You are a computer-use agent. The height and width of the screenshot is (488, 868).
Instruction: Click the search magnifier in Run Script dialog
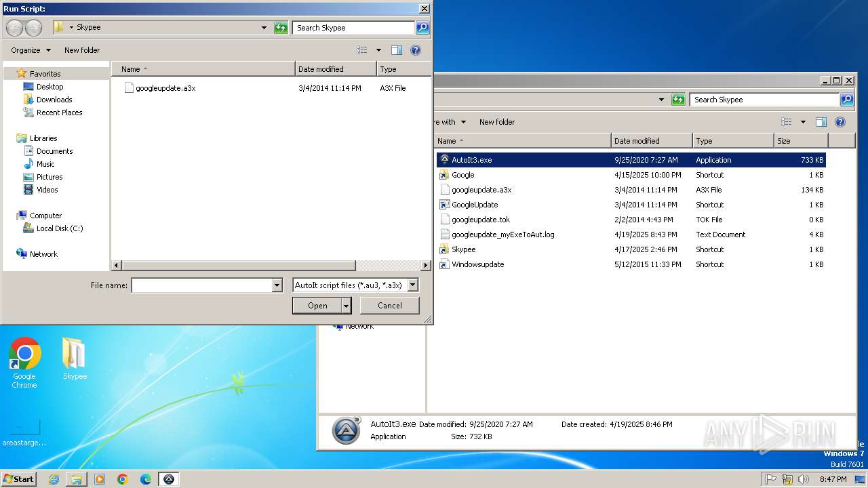pos(422,28)
